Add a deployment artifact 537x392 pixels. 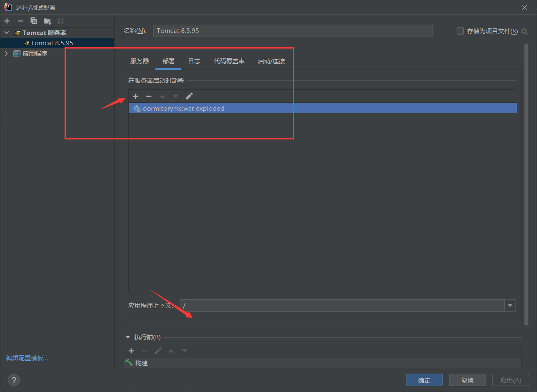coord(136,96)
